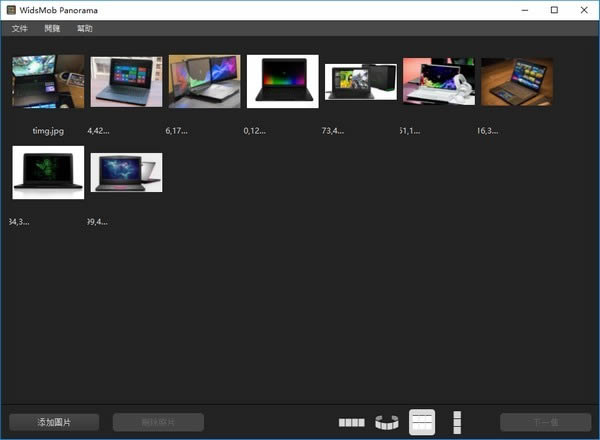Select the vertical panorama stitch mode icon
This screenshot has width=600, height=440.
pyautogui.click(x=457, y=422)
